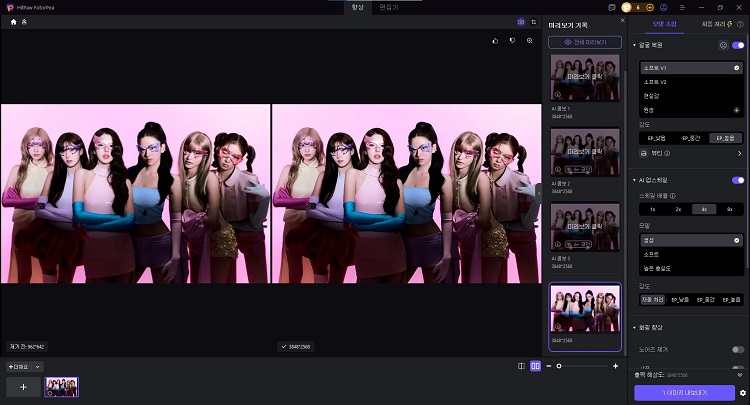This screenshot has height=405, width=750.
Task: Select the 높은 충실도 upscale model
Action: [691, 268]
